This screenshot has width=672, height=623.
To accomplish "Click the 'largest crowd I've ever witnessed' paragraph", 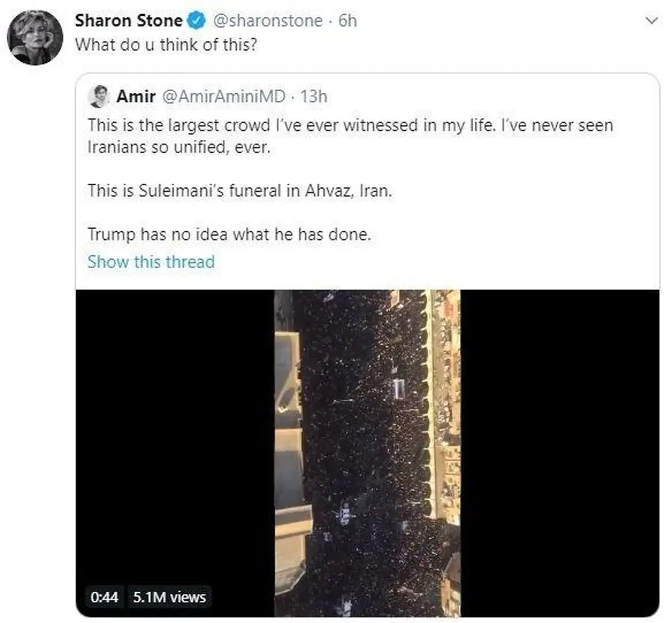I will (x=350, y=135).
